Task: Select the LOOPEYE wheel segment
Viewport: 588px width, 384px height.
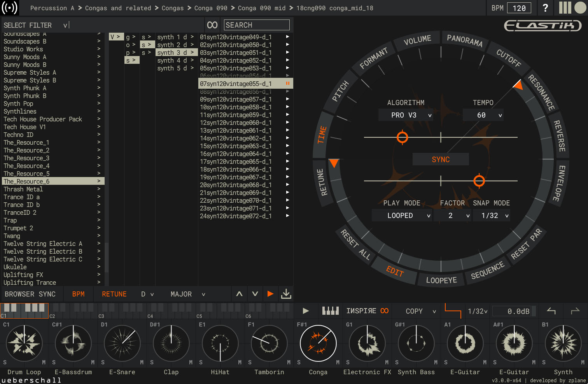Action: (x=441, y=280)
